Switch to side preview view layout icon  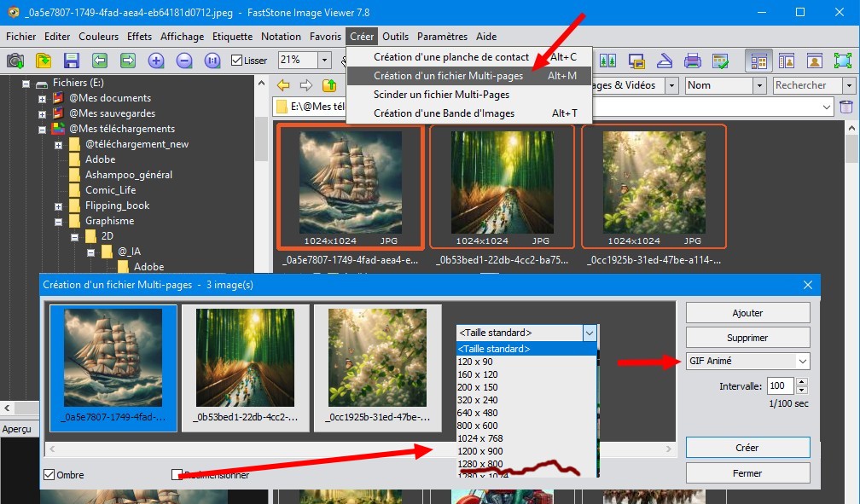coord(787,61)
